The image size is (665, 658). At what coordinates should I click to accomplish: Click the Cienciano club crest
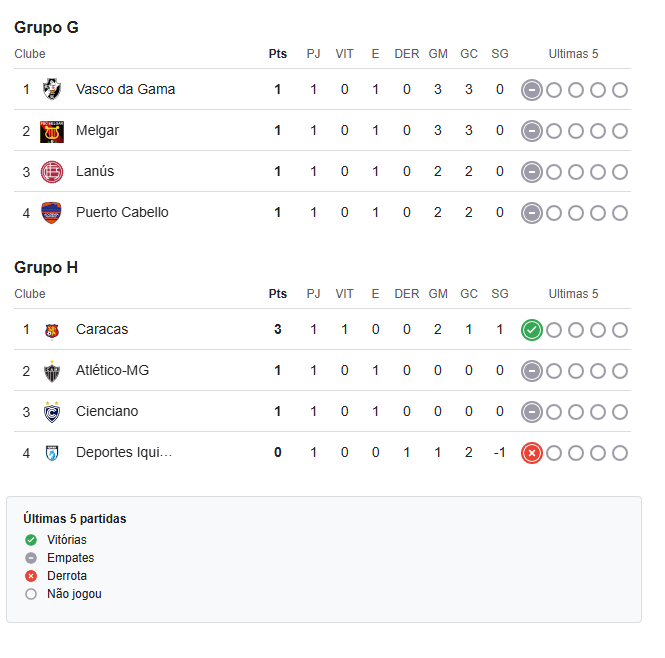coord(52,412)
